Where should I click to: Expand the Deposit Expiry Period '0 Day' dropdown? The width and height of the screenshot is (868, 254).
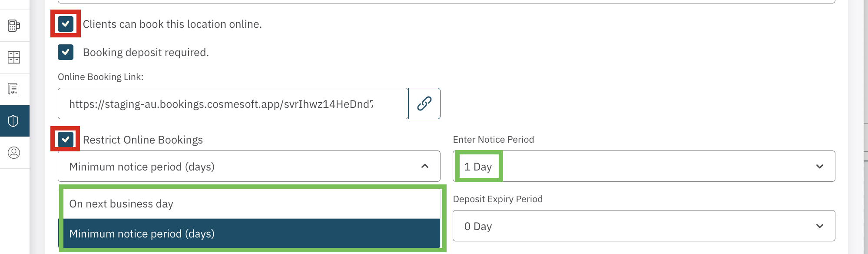[x=643, y=226]
